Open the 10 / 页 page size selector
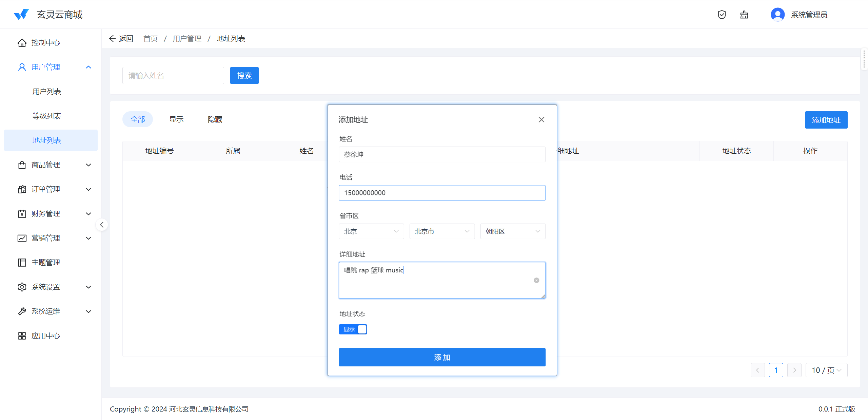The image size is (868, 420). [826, 370]
